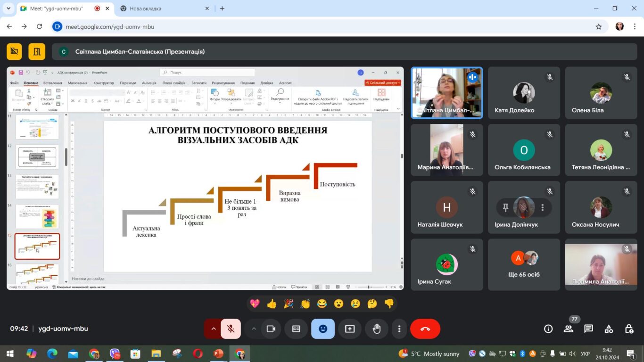Open meeting details info icon
This screenshot has width=644, height=362.
[548, 329]
